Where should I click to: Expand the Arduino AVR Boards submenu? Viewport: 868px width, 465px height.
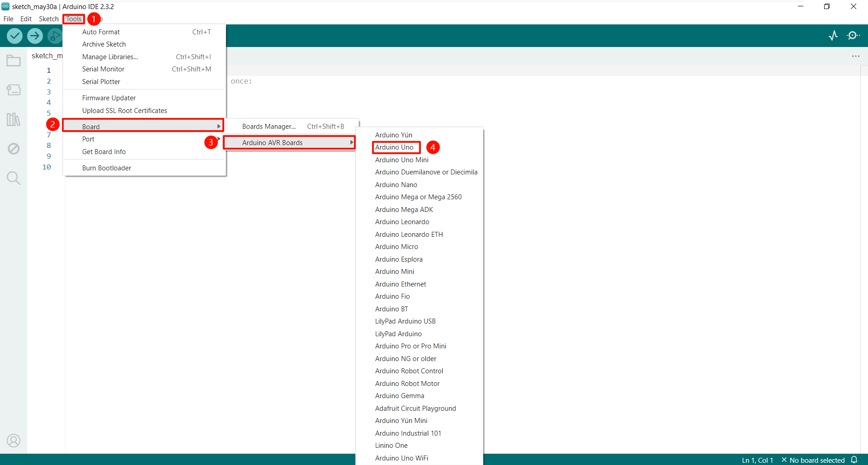tap(290, 143)
